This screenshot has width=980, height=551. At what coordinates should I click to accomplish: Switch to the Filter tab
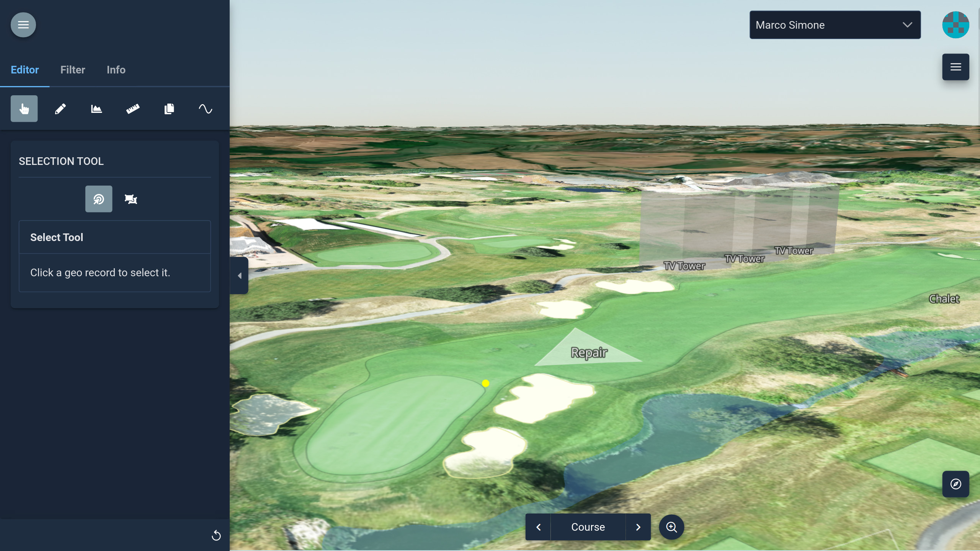coord(73,70)
